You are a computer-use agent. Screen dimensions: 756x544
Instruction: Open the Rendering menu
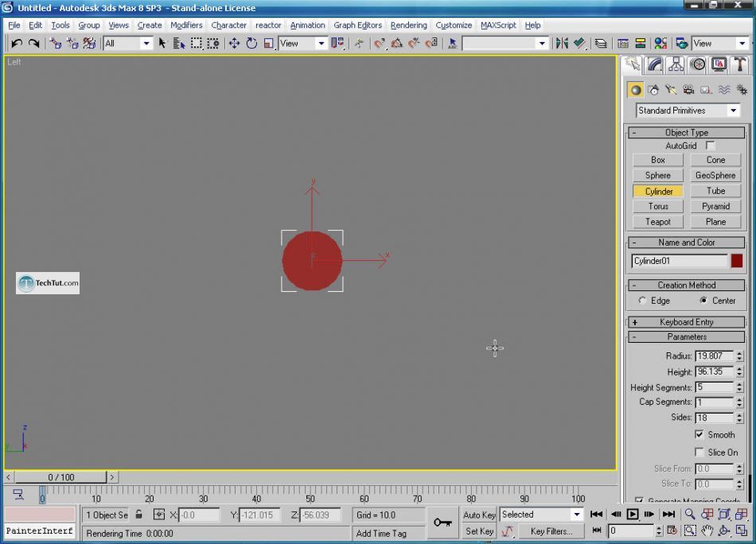click(x=408, y=25)
